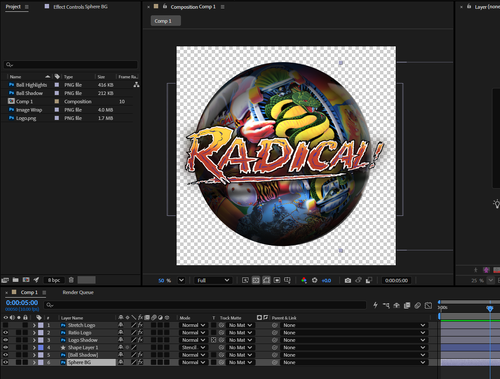This screenshot has height=379, width=500.
Task: Open the No Mat track matte dropdown for Ratio Logo
Action: 240,333
